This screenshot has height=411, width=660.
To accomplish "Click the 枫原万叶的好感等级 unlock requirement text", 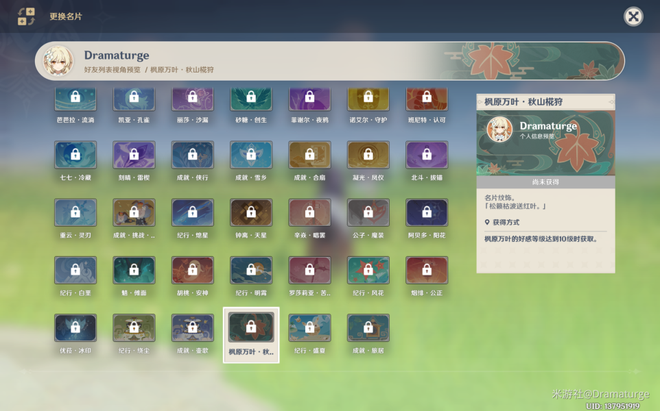I will tap(541, 239).
